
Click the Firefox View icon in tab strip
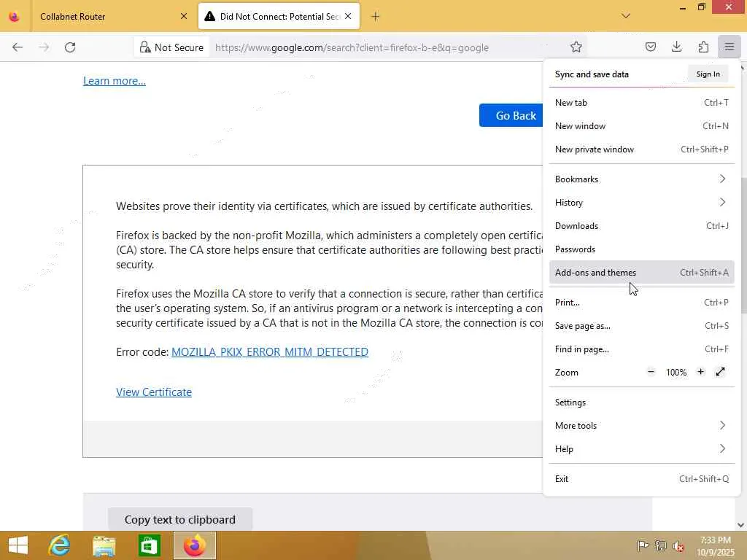(x=15, y=17)
